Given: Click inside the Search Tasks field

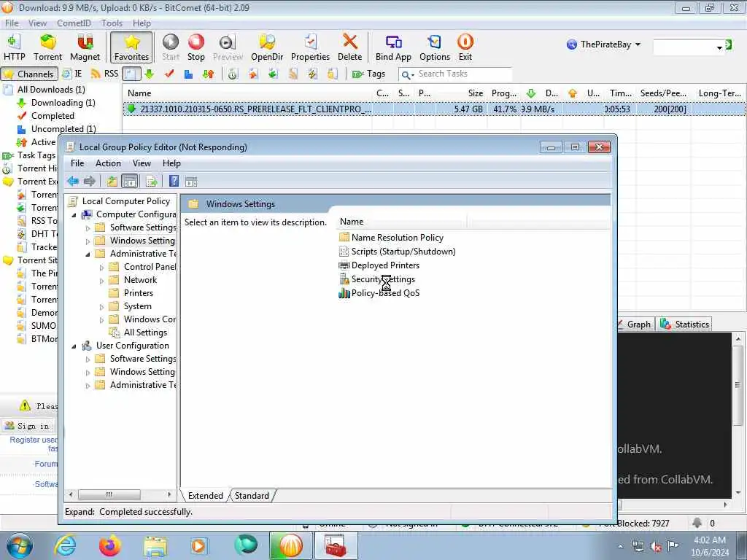Looking at the screenshot, I should [x=463, y=74].
